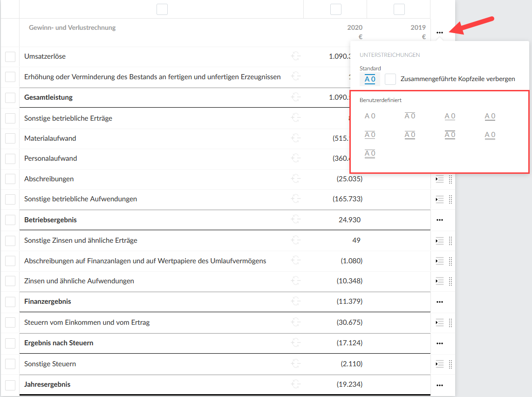Click drag handle of Sonstige Steuern row
Screen dimensions: 532x397
point(450,364)
